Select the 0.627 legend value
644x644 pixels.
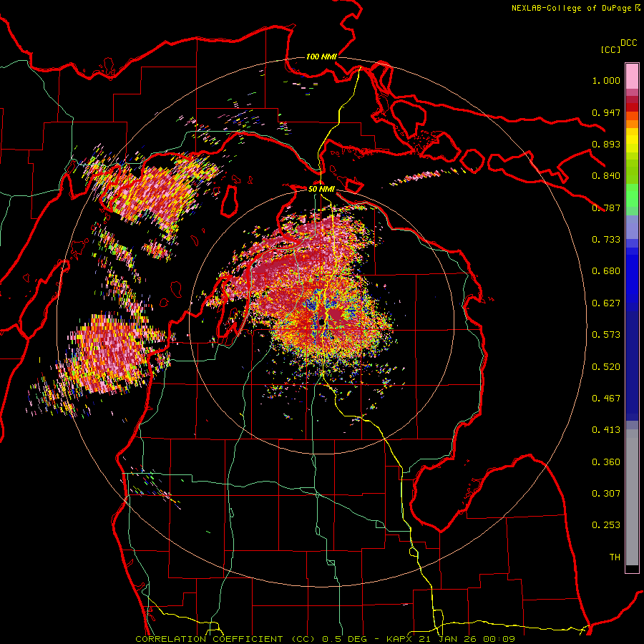(x=606, y=303)
